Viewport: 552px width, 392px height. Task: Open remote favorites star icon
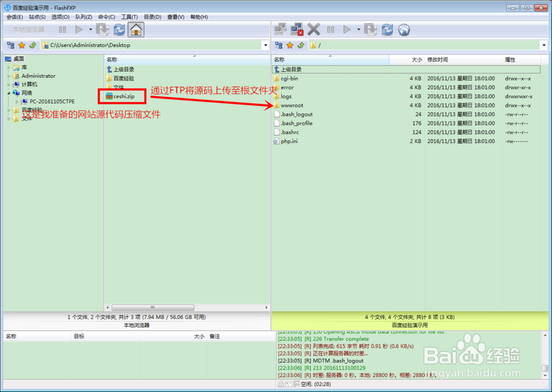click(290, 45)
